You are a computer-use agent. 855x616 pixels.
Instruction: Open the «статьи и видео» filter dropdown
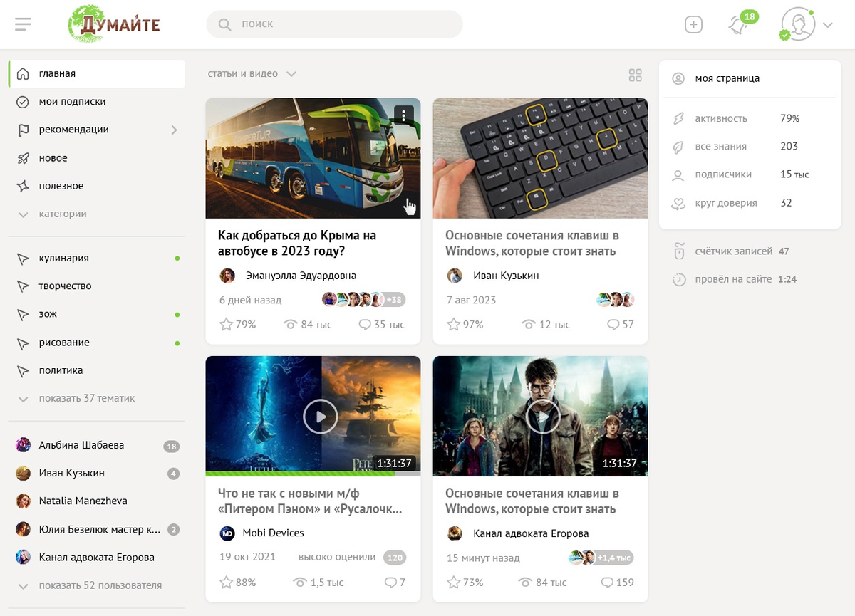(252, 74)
